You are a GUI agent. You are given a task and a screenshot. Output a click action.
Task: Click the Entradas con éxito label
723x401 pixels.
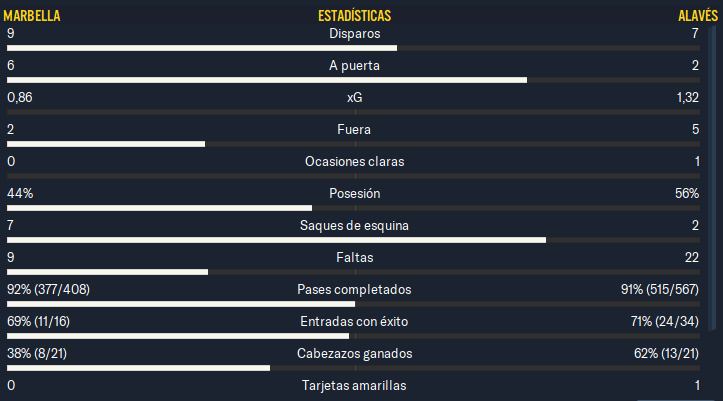pyautogui.click(x=354, y=321)
